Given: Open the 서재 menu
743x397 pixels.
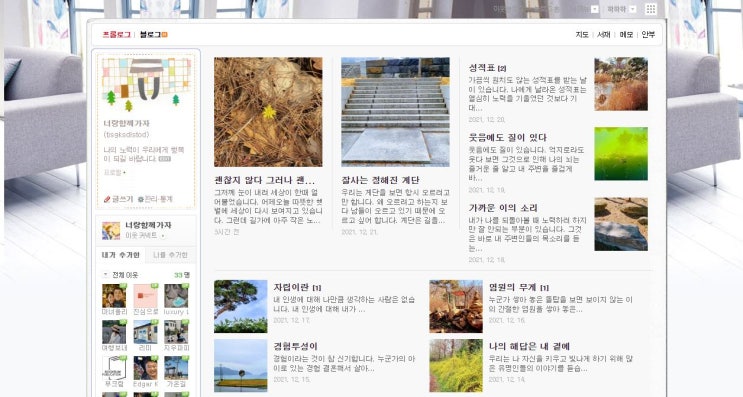Looking at the screenshot, I should pos(604,35).
